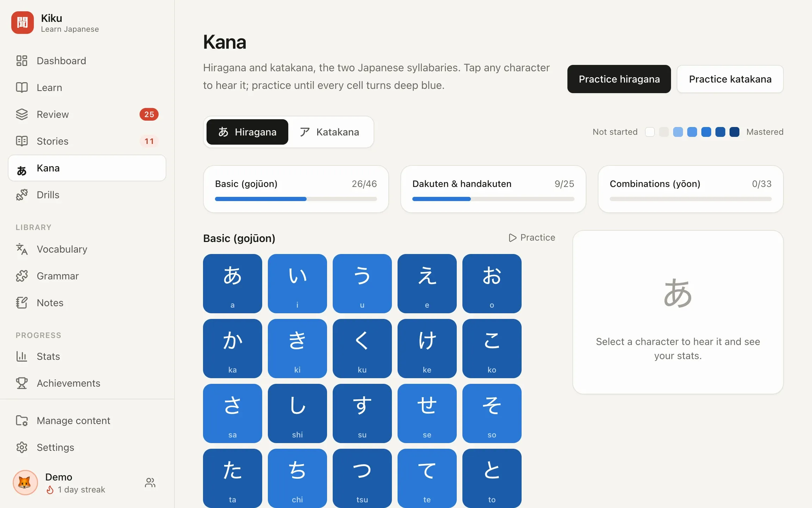812x508 pixels.
Task: Open Vocabulary via its translate icon
Action: click(x=22, y=249)
